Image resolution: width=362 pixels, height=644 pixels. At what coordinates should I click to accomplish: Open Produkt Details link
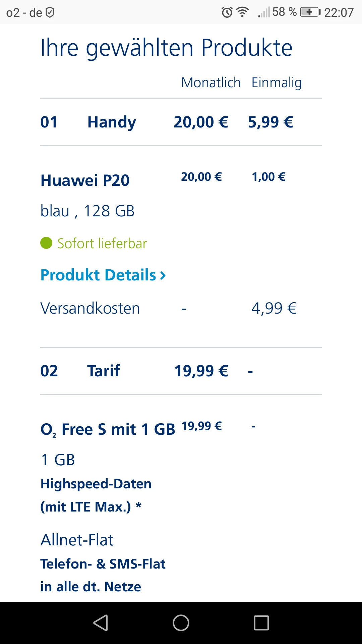[x=98, y=275]
